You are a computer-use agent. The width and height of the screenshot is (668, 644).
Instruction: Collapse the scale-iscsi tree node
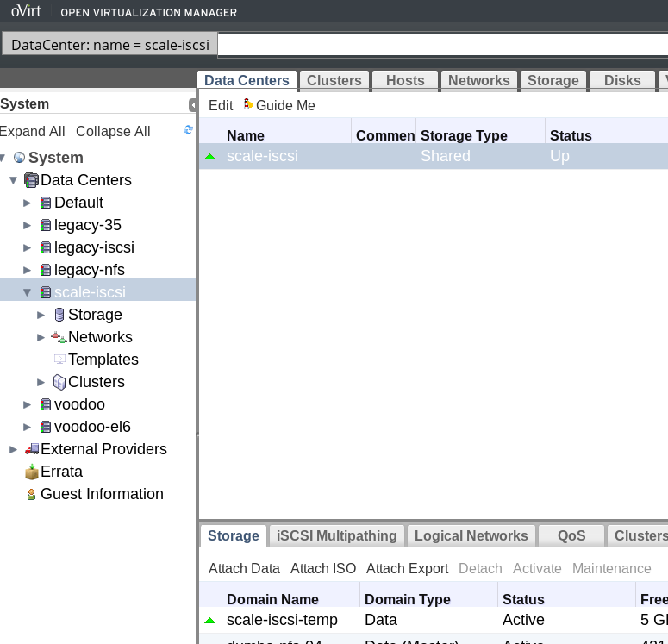28,292
